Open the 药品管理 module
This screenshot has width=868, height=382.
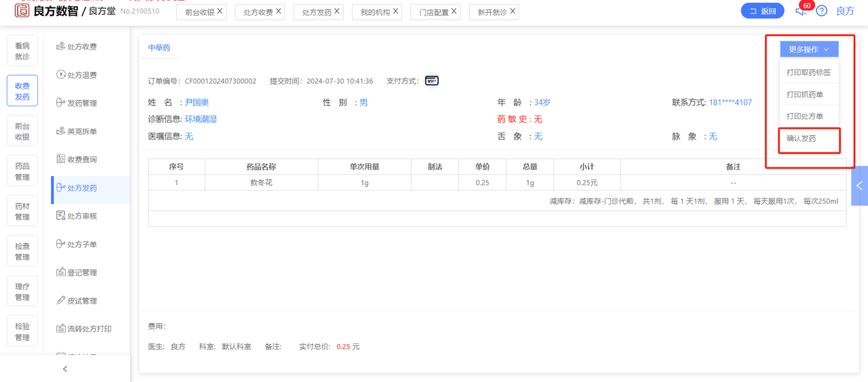pyautogui.click(x=22, y=171)
